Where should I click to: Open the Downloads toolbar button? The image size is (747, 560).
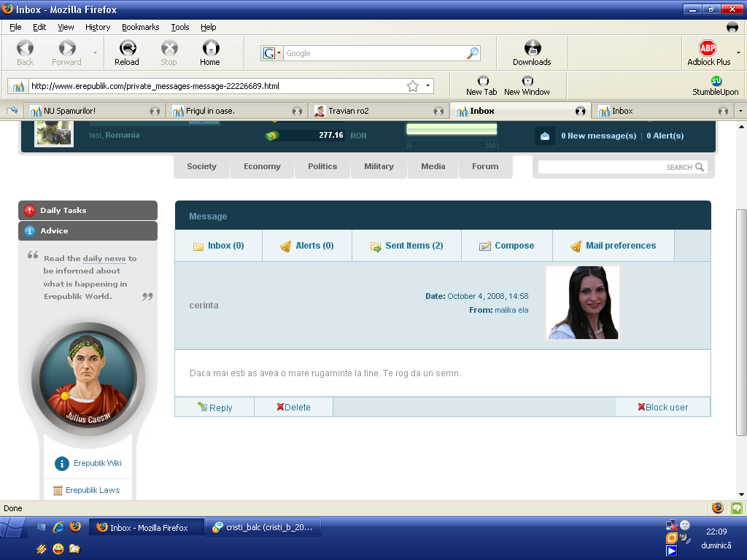532,49
